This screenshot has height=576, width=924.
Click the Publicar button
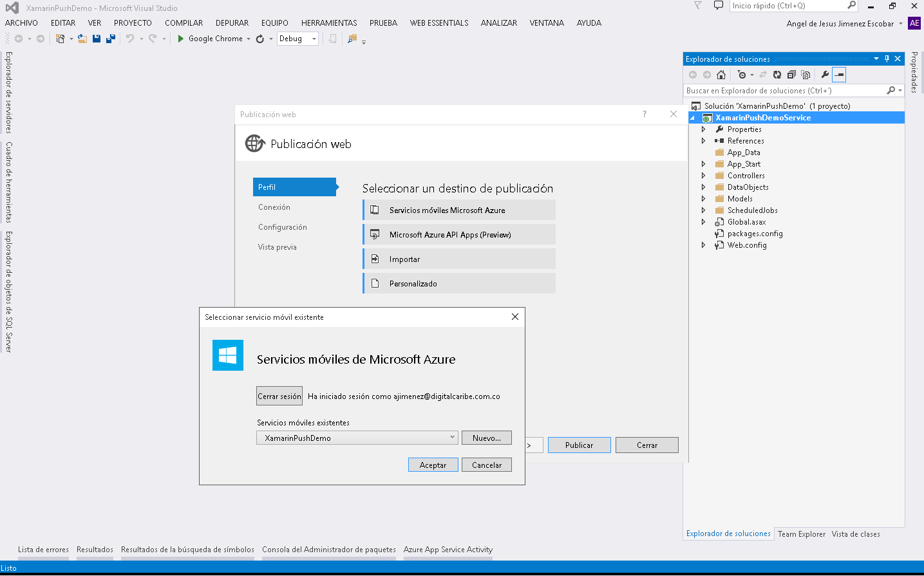click(x=580, y=445)
